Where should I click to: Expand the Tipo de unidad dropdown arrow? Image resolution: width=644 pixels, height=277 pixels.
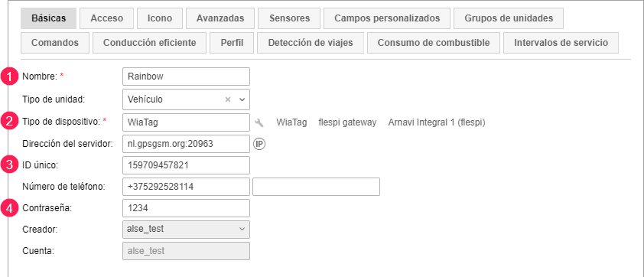click(x=242, y=99)
